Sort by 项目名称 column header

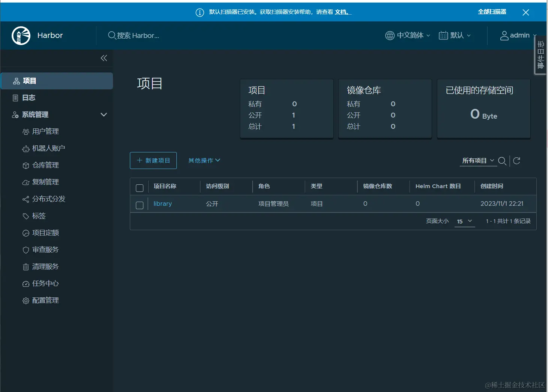(x=165, y=186)
